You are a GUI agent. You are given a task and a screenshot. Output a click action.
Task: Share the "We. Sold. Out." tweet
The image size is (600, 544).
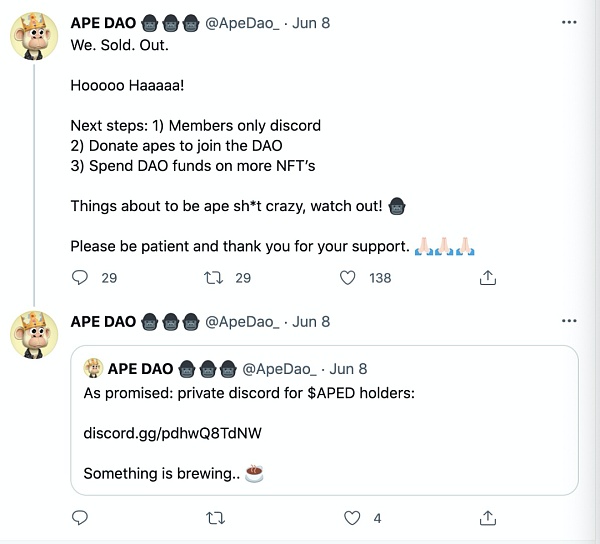coord(488,278)
